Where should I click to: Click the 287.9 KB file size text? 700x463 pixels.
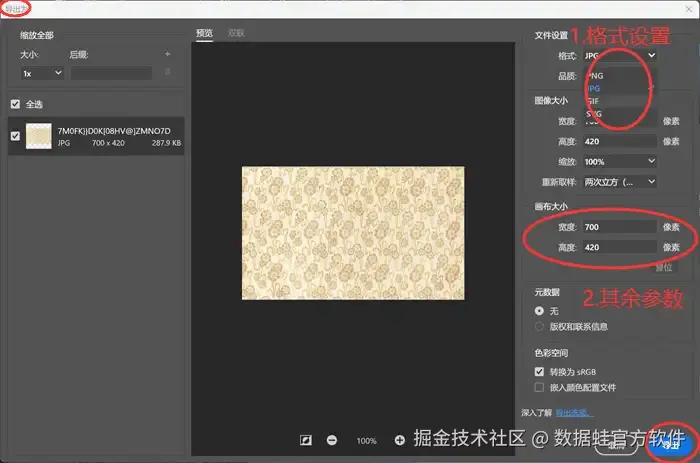click(x=166, y=143)
